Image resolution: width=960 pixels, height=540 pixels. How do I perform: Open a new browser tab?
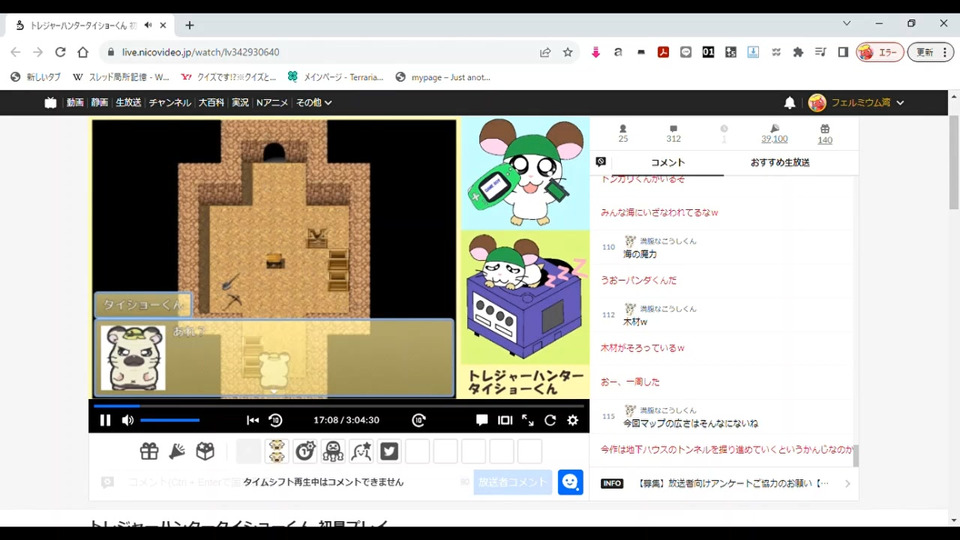[x=189, y=25]
